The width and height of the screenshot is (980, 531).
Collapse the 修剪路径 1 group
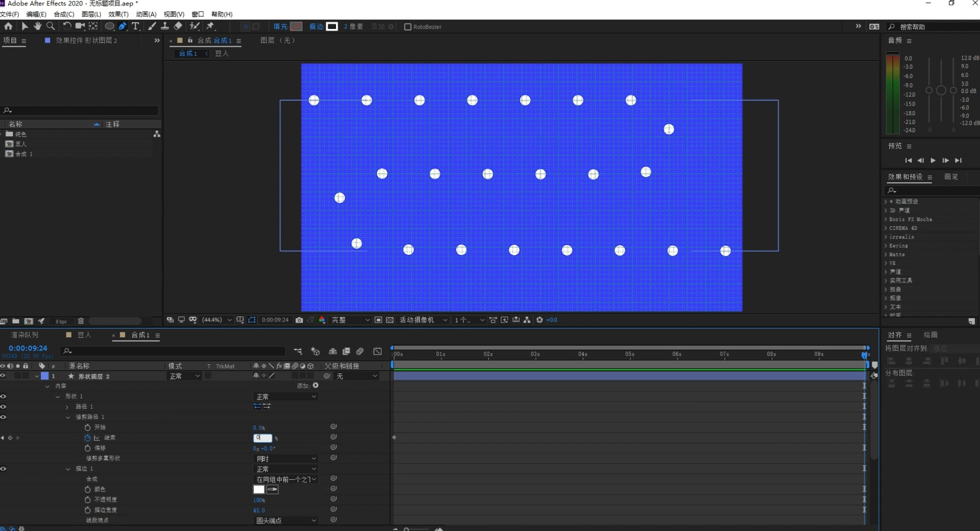(68, 417)
